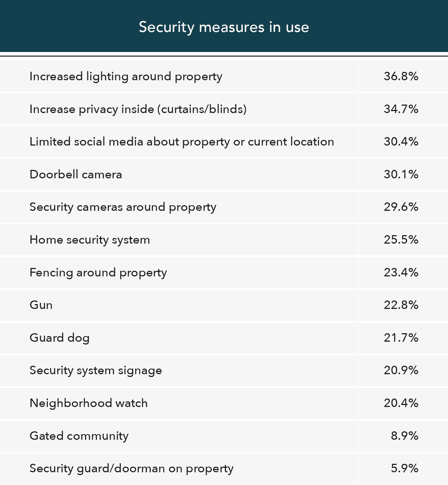Image resolution: width=448 pixels, height=485 pixels.
Task: Select the 'Gun' row label
Action: pyautogui.click(x=41, y=305)
